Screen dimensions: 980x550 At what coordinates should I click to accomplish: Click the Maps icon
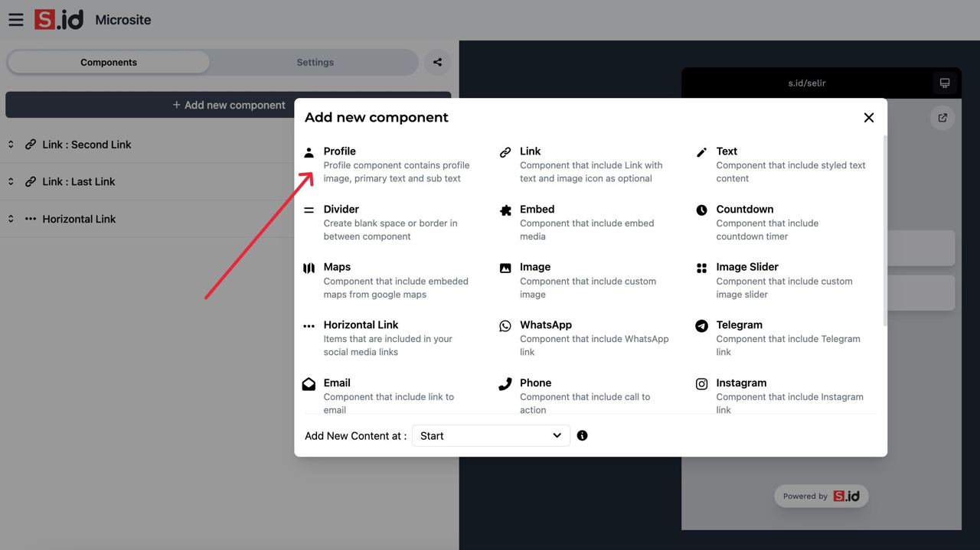309,268
